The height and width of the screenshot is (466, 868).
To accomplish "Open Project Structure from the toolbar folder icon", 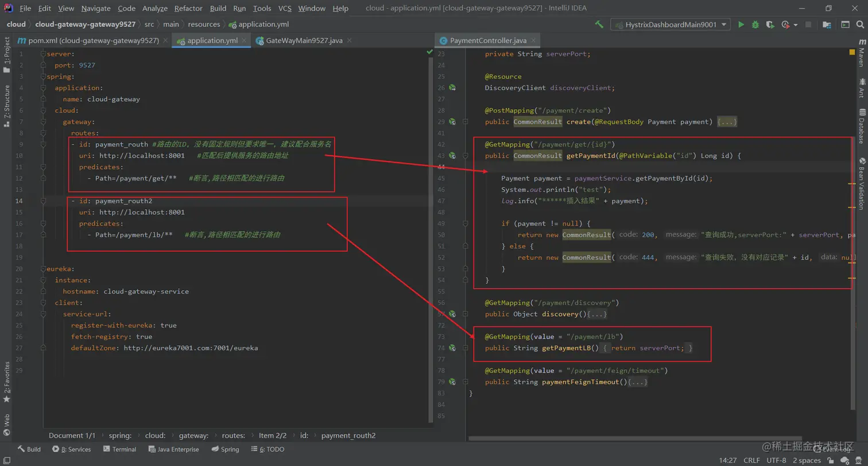I will tap(827, 25).
